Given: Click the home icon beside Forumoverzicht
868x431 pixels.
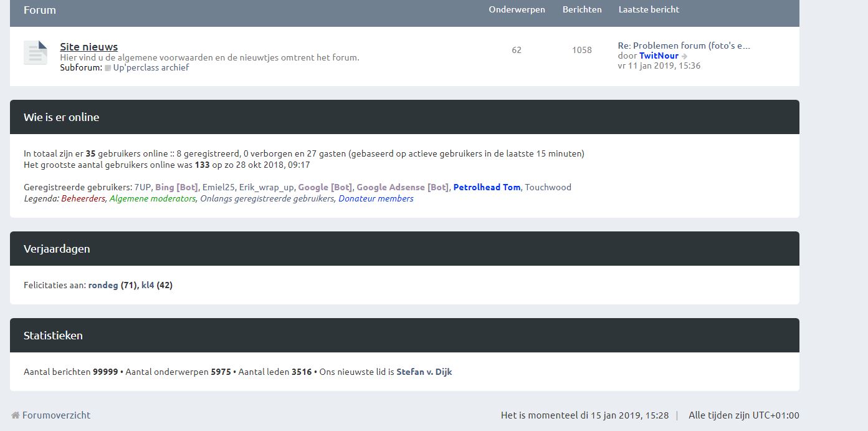Looking at the screenshot, I should click(16, 415).
